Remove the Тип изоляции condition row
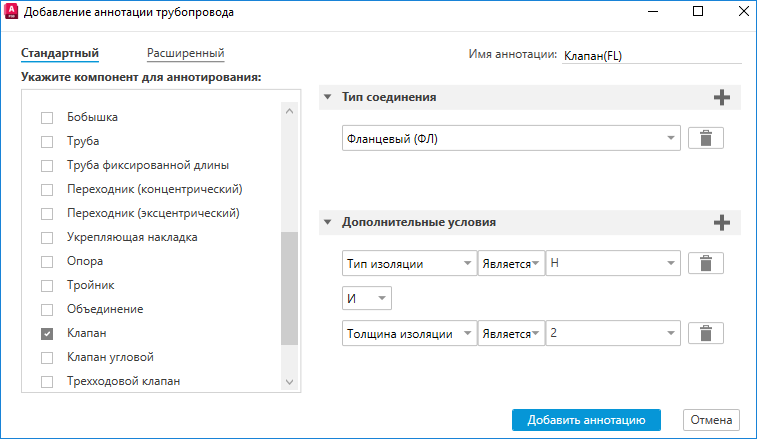Screen dimensions: 757x439 [x=706, y=264]
